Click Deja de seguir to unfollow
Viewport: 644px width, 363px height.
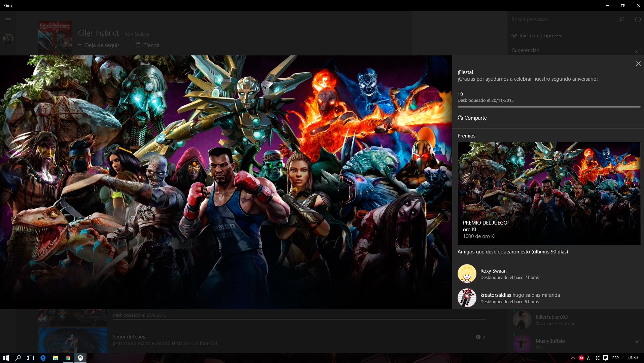tap(98, 45)
